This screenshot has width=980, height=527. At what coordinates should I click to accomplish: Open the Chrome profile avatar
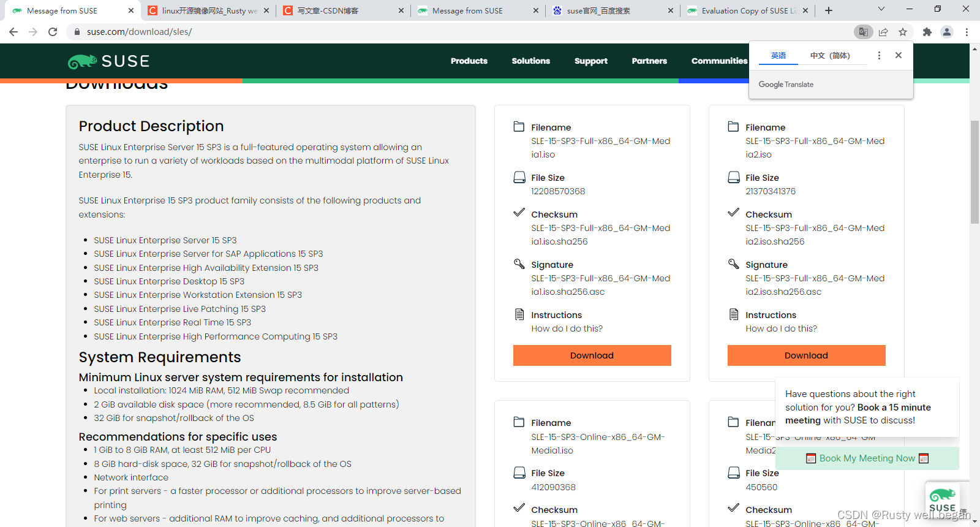click(947, 32)
